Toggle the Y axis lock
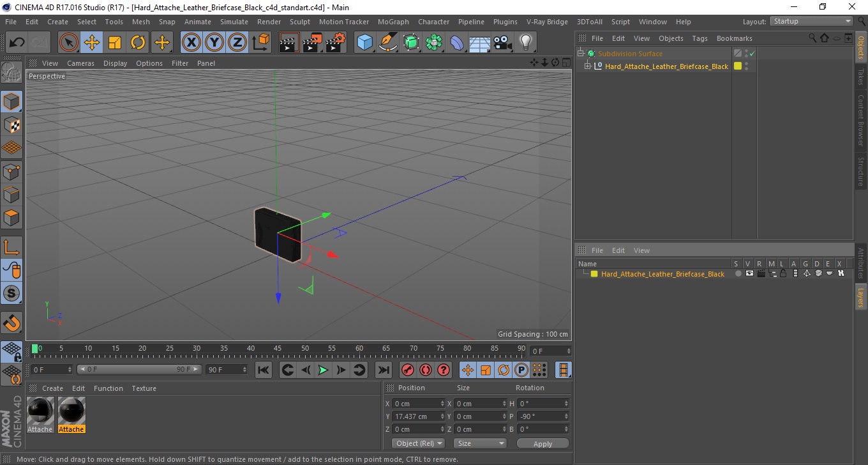 tap(214, 43)
